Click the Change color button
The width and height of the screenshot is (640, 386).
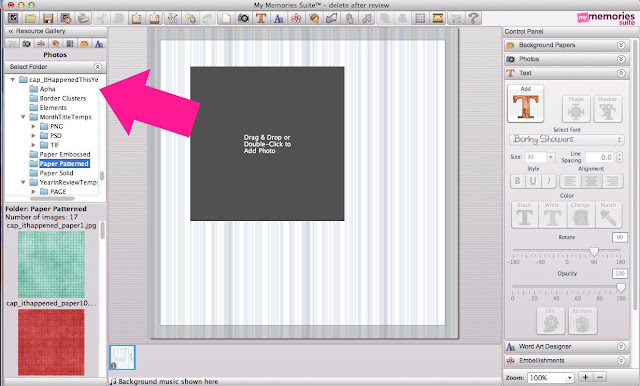[580, 215]
